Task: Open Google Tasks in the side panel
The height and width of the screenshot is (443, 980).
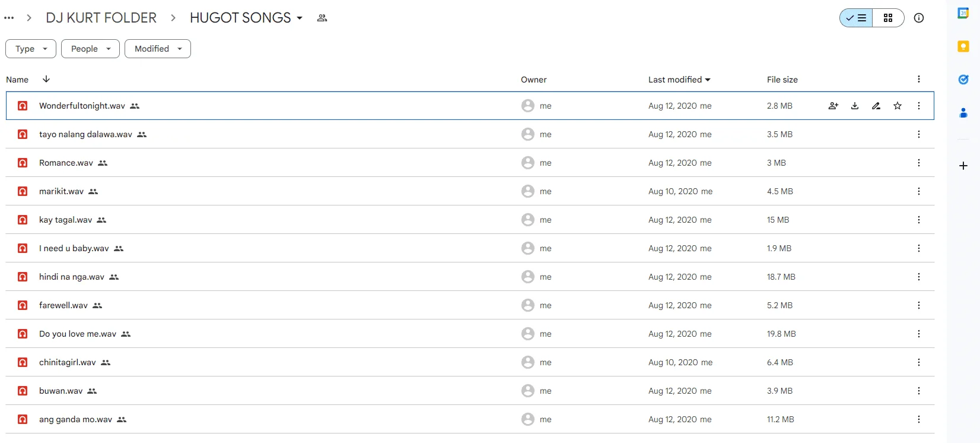Action: (x=963, y=80)
